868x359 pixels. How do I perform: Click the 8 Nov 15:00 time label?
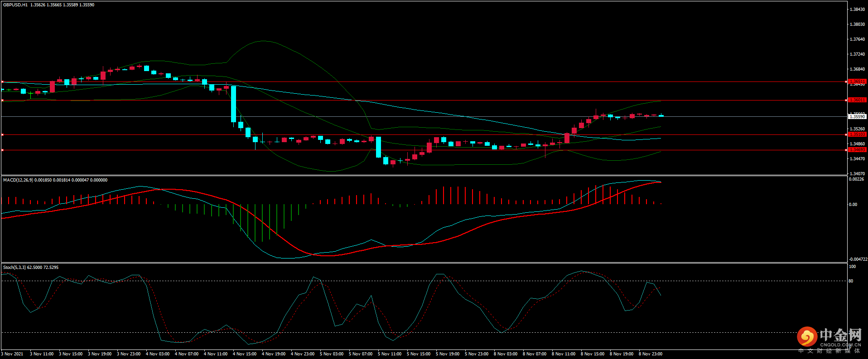click(x=593, y=354)
